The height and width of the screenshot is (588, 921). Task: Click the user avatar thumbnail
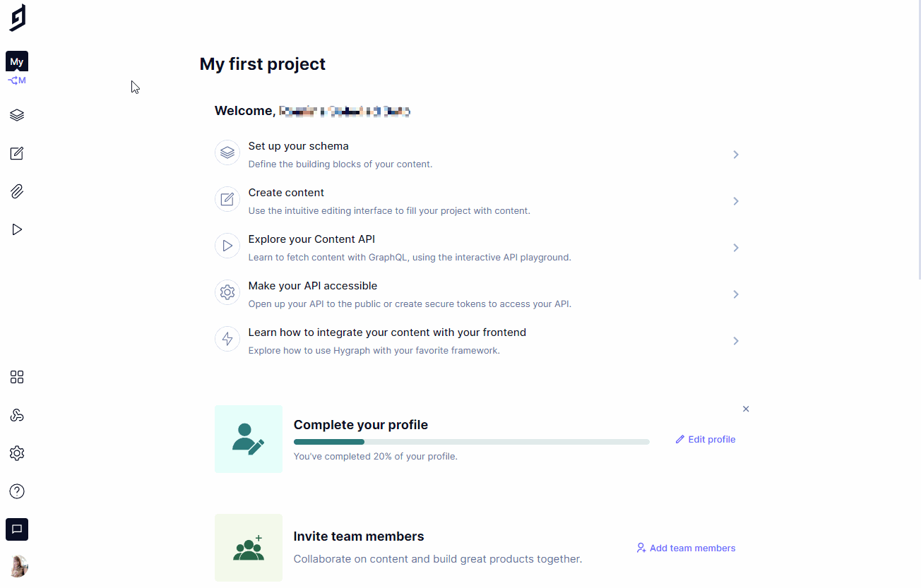pos(18,566)
